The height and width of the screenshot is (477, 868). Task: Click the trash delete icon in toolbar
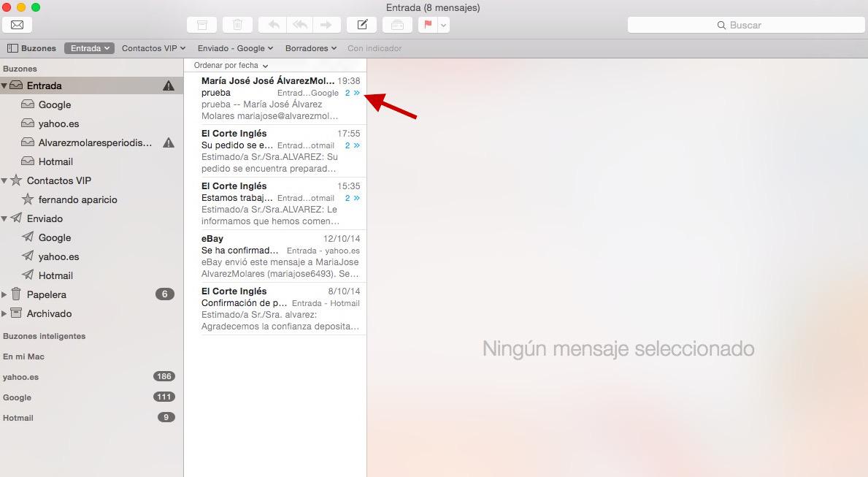click(237, 25)
